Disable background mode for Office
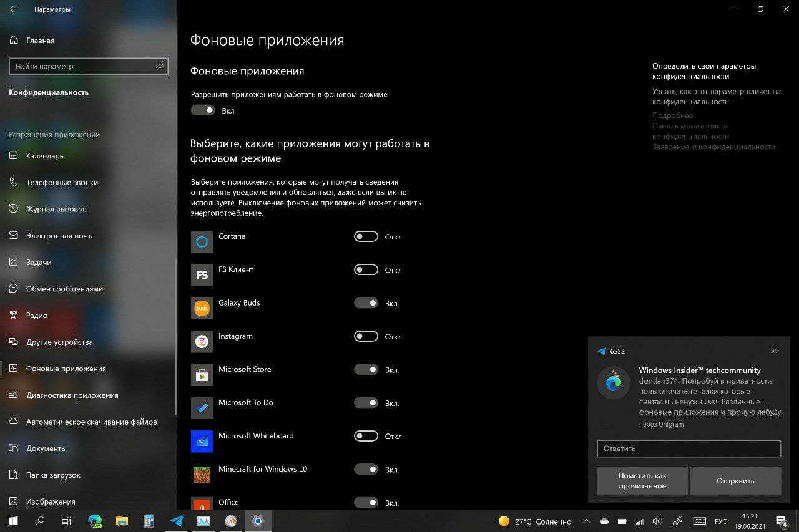Screen dimensions: 799x532 tap(366, 502)
